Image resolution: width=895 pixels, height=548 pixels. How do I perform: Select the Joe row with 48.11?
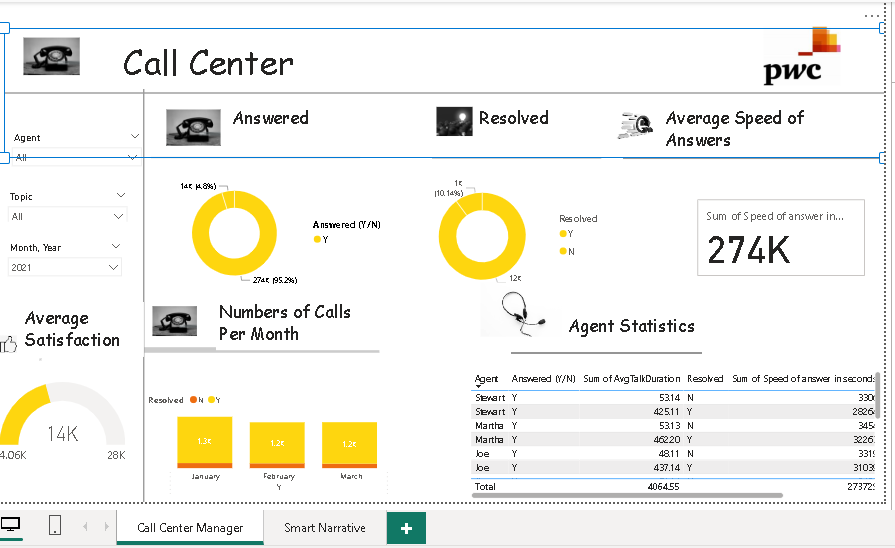674,453
